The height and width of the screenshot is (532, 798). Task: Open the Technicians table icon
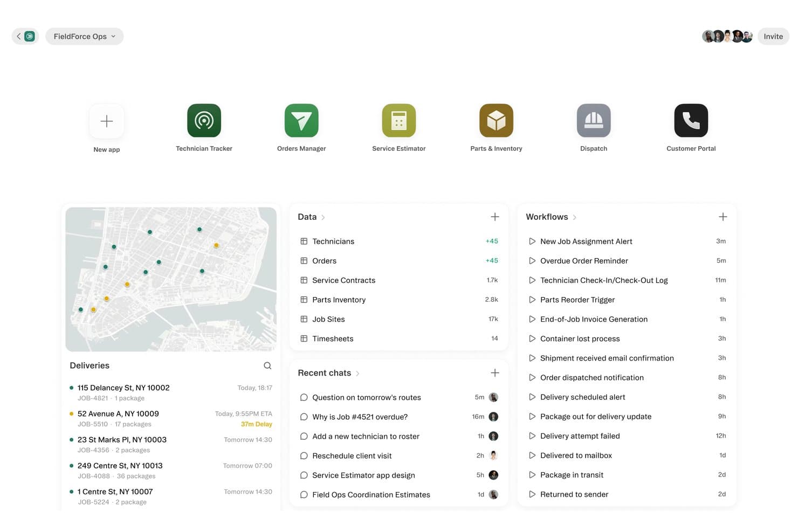pos(304,241)
